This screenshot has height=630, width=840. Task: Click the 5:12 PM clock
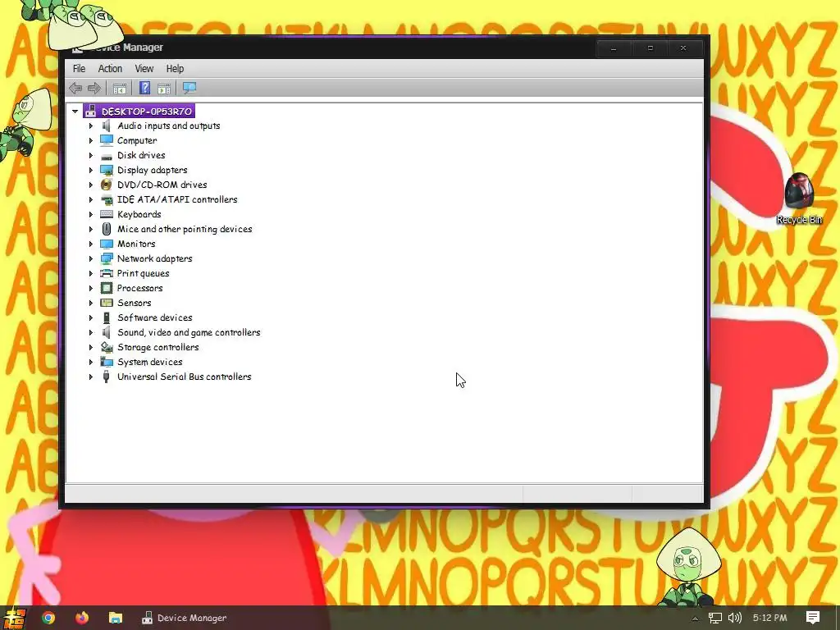(x=769, y=618)
